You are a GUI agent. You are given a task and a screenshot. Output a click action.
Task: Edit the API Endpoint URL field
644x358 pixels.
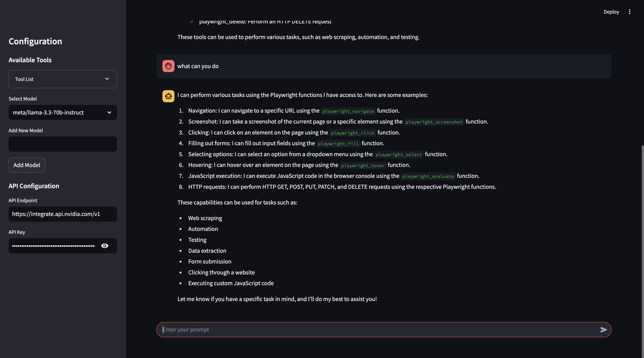(63, 214)
